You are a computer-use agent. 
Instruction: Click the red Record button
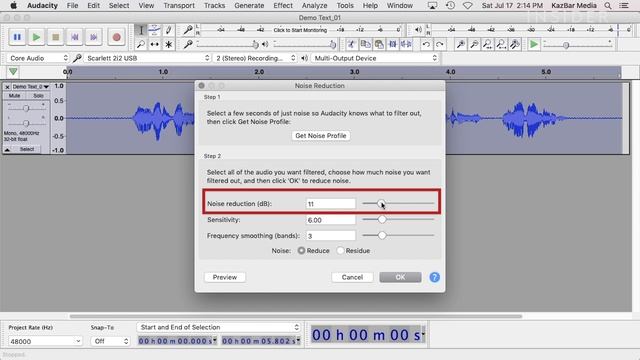point(116,37)
